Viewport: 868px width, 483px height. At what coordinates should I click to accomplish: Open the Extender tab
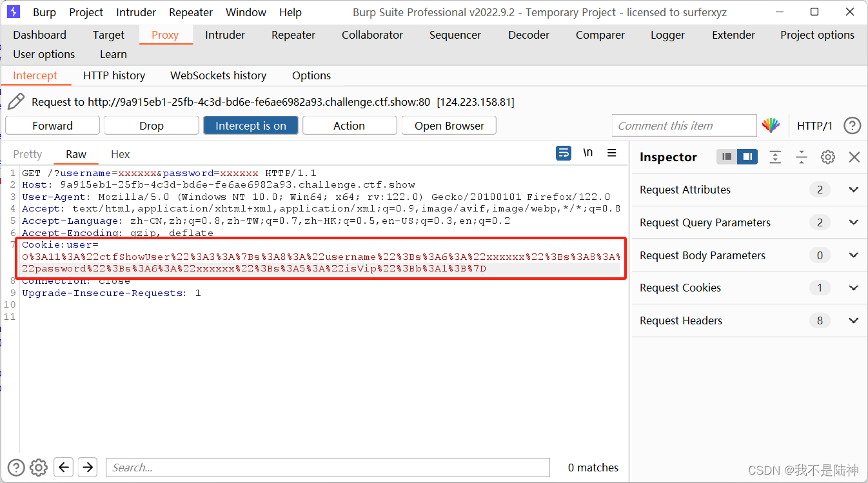[x=733, y=35]
